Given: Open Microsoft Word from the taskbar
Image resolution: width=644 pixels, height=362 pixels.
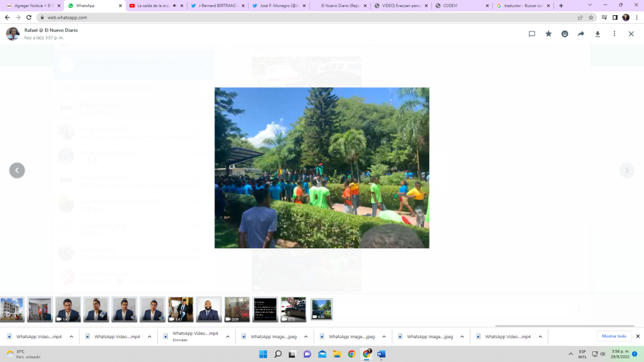Looking at the screenshot, I should [x=381, y=354].
